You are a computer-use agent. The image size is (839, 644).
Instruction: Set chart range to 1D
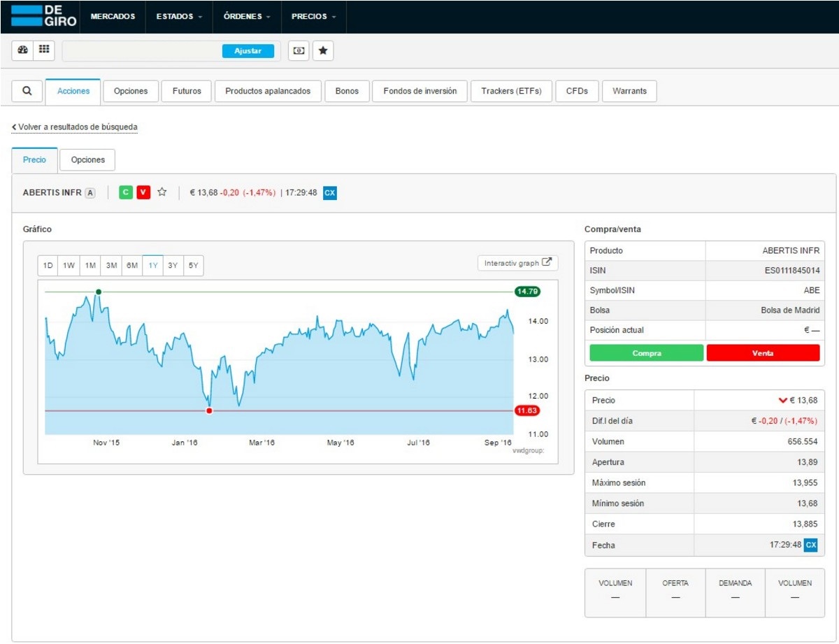[x=48, y=266]
